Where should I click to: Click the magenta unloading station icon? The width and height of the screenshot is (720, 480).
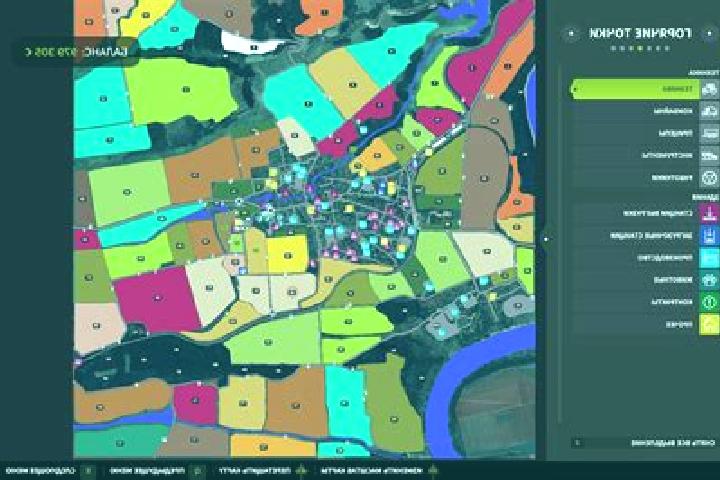(710, 214)
